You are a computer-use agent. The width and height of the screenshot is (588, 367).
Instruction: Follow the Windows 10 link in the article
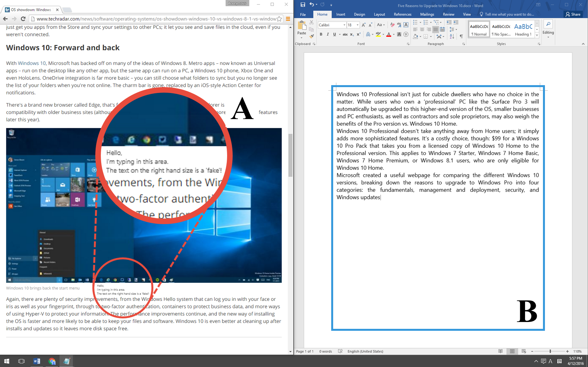coord(32,63)
